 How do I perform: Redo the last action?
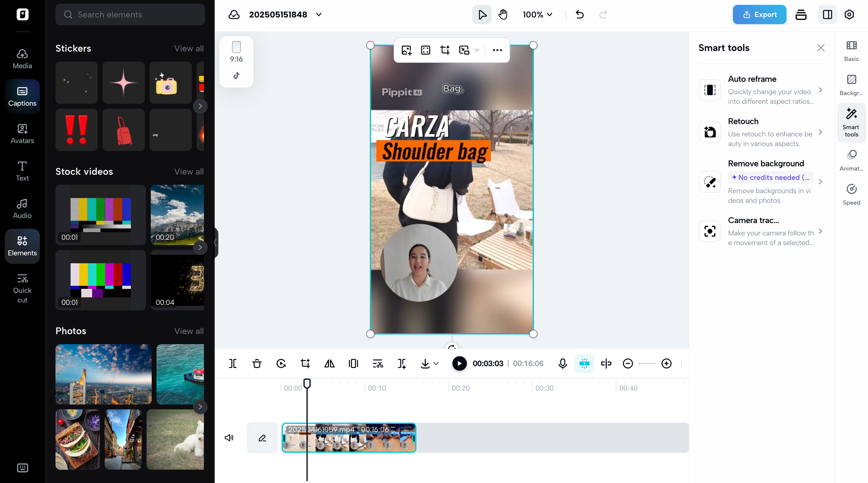[603, 14]
